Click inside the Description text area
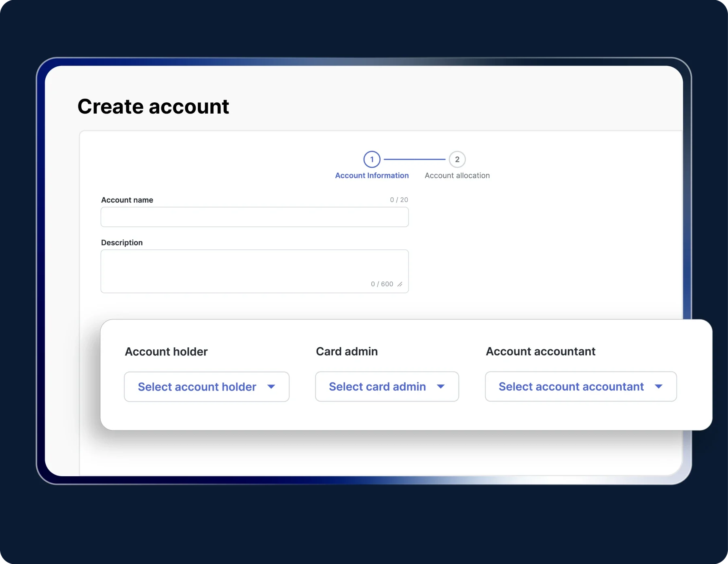The width and height of the screenshot is (728, 564). tap(254, 267)
